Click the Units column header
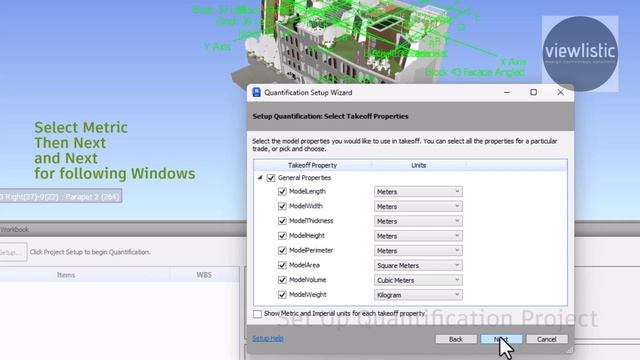 click(x=418, y=165)
